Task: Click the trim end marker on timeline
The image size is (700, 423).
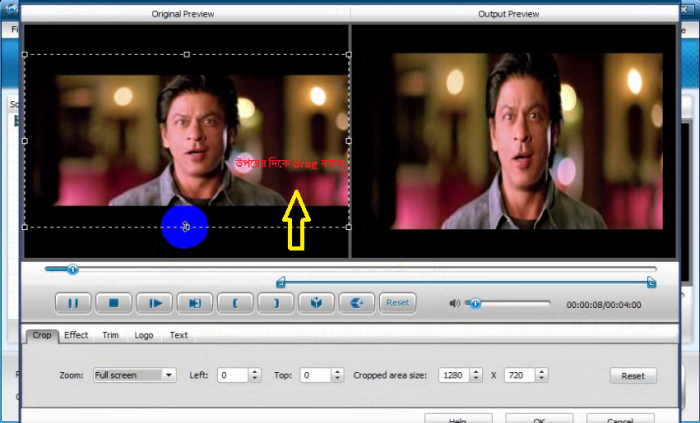Action: tap(651, 282)
